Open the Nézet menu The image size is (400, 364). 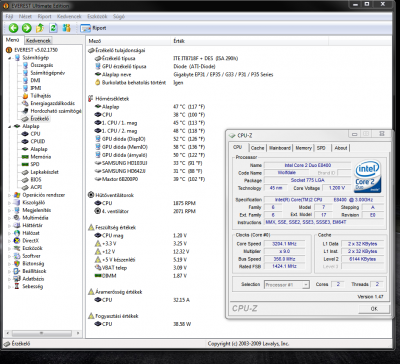click(25, 16)
